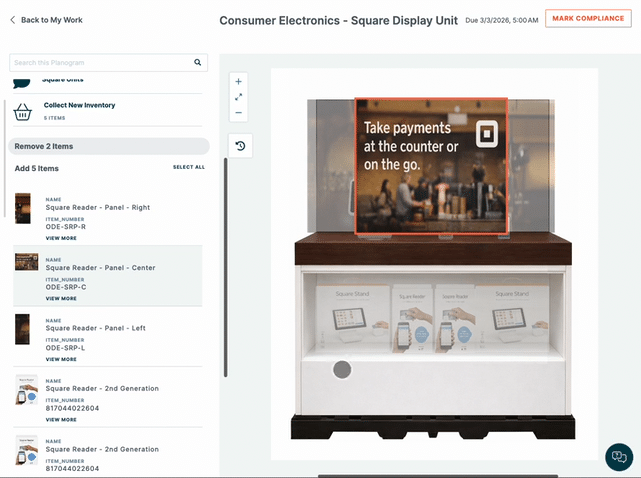Click the gray circle marker on display
The width and height of the screenshot is (641, 478).
(342, 370)
